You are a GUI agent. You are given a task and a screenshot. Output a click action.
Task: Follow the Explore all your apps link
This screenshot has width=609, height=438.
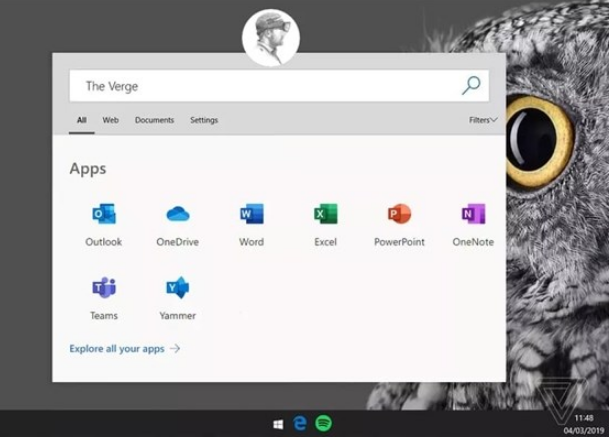click(125, 349)
